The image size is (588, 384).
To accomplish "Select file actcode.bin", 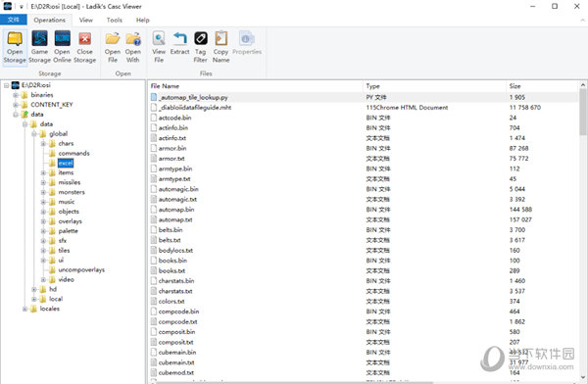I will pyautogui.click(x=174, y=118).
